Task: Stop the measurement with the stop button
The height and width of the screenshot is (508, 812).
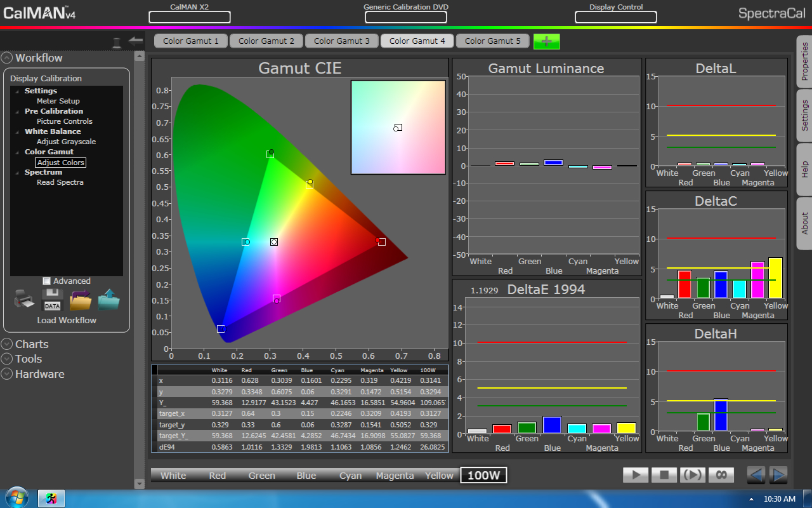Action: click(664, 475)
